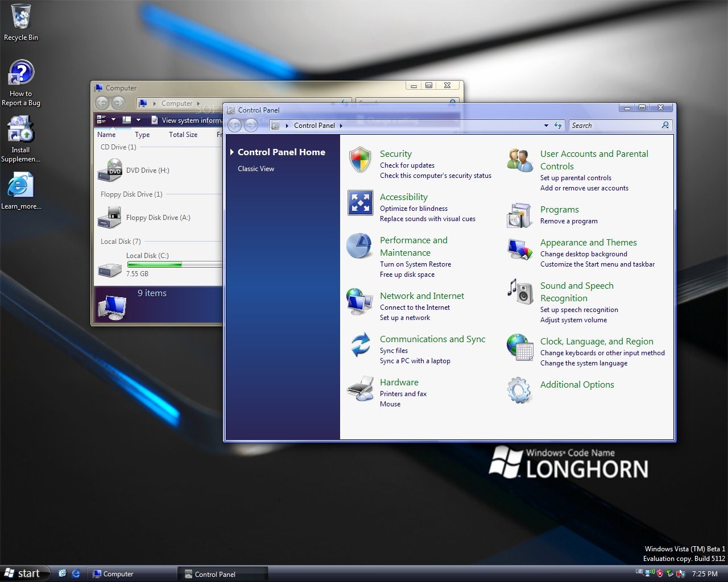This screenshot has width=728, height=582.
Task: Open Communications and Sync arrows icon
Action: [x=360, y=345]
